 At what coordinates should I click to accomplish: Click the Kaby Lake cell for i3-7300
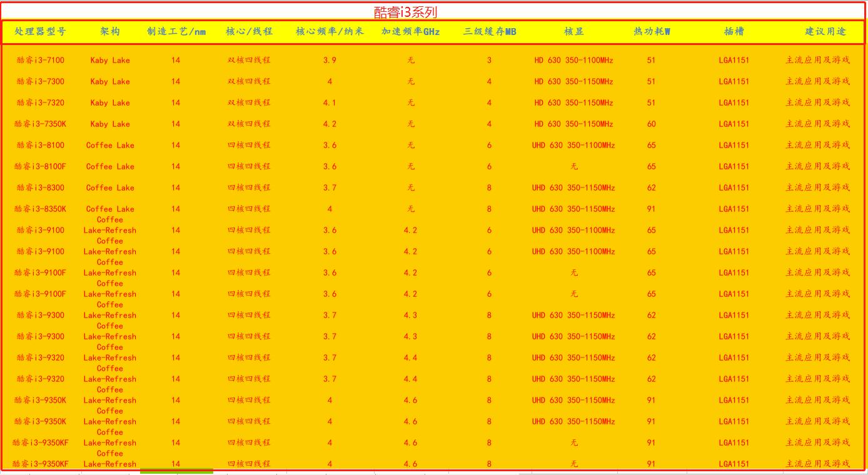click(110, 81)
